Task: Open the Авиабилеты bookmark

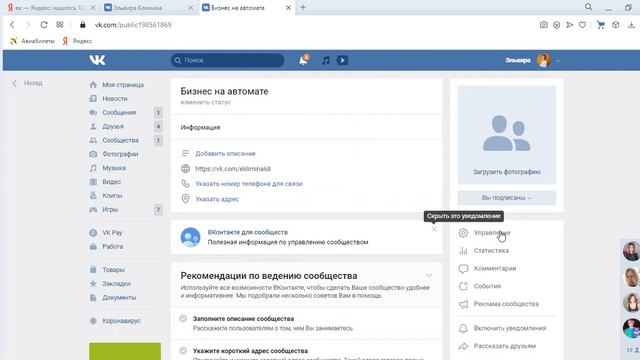Action: [32, 41]
